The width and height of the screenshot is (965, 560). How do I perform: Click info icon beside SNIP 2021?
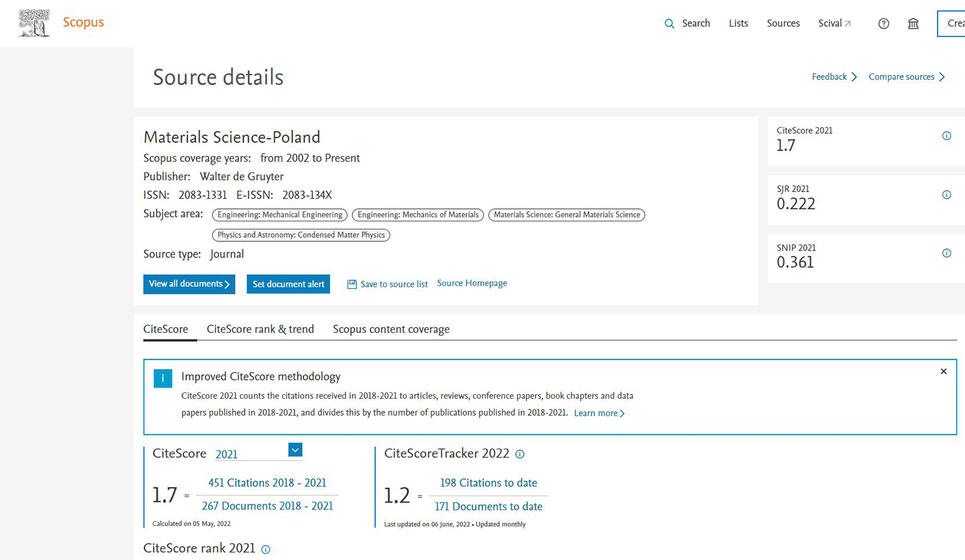click(x=946, y=253)
